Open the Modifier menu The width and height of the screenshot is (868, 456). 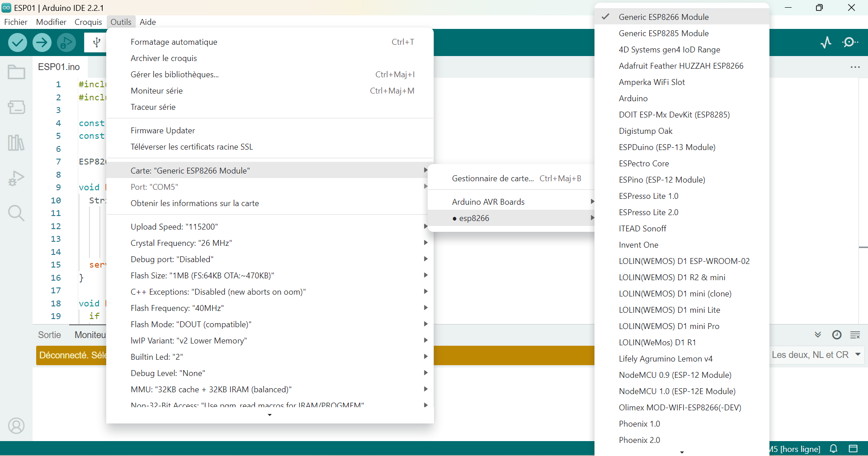pyautogui.click(x=51, y=22)
